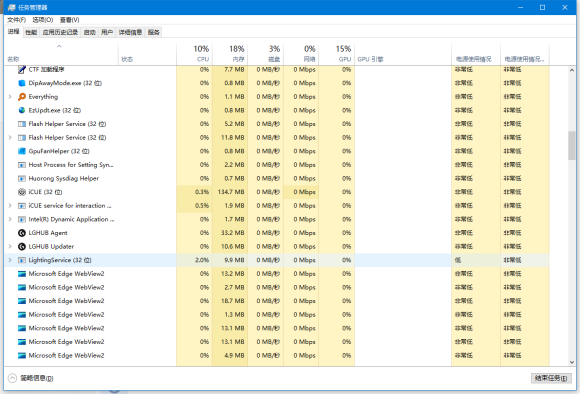Screen dimensions: 580x394
Task: Click the iCUE service for interaction icon
Action: click(x=22, y=206)
